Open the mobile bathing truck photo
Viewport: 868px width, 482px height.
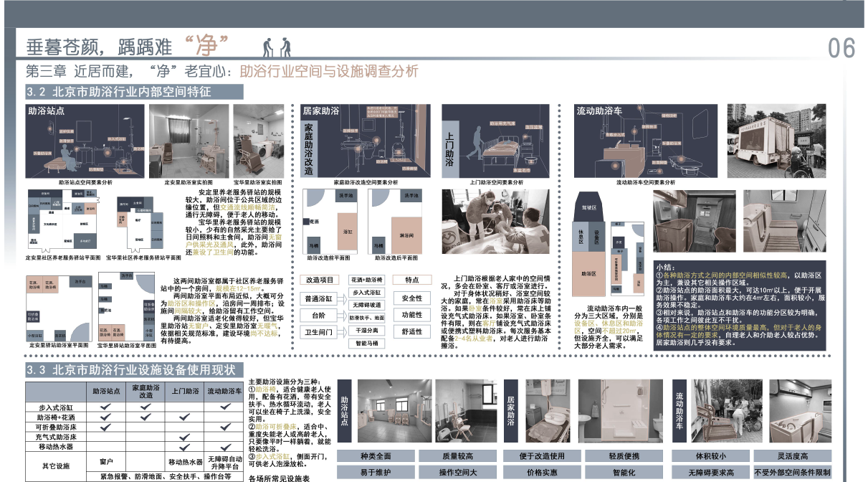point(776,141)
